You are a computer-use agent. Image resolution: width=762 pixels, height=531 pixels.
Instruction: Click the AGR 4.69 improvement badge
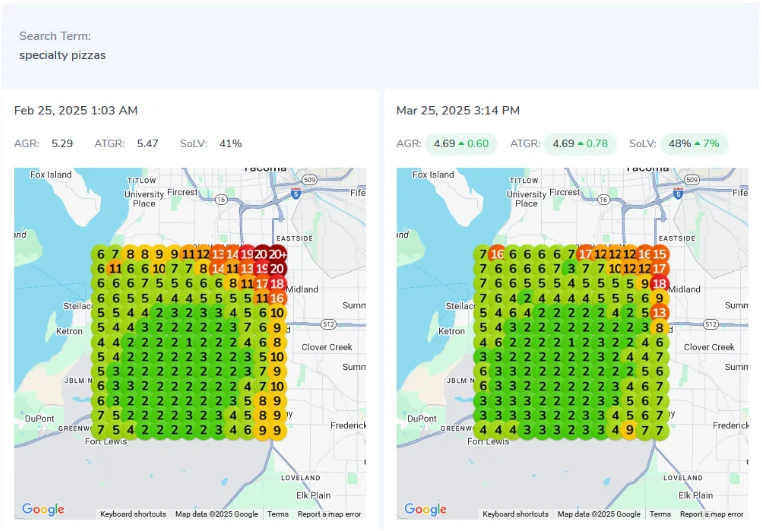pos(460,143)
